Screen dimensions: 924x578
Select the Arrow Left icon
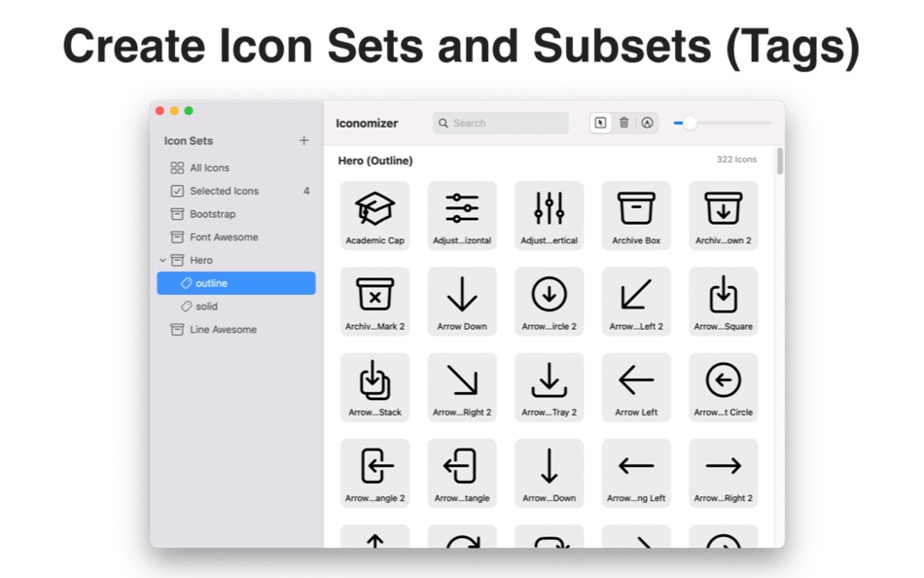636,386
